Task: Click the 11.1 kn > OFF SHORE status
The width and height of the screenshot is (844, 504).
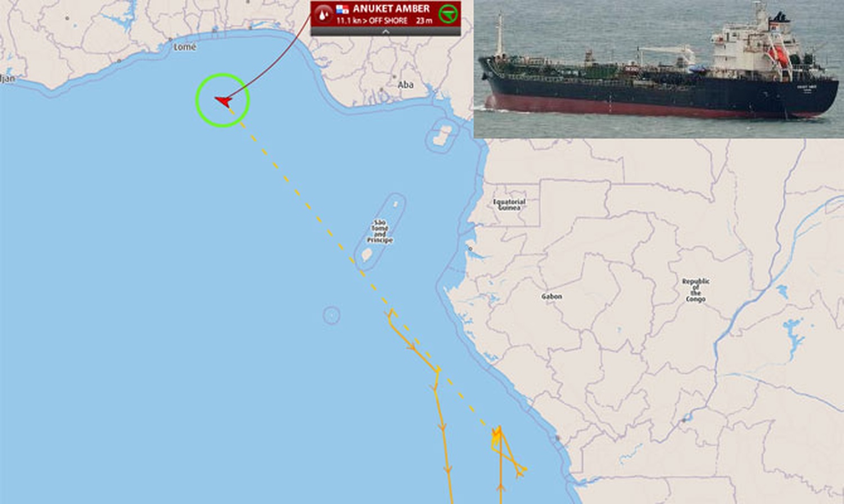Action: [x=372, y=21]
